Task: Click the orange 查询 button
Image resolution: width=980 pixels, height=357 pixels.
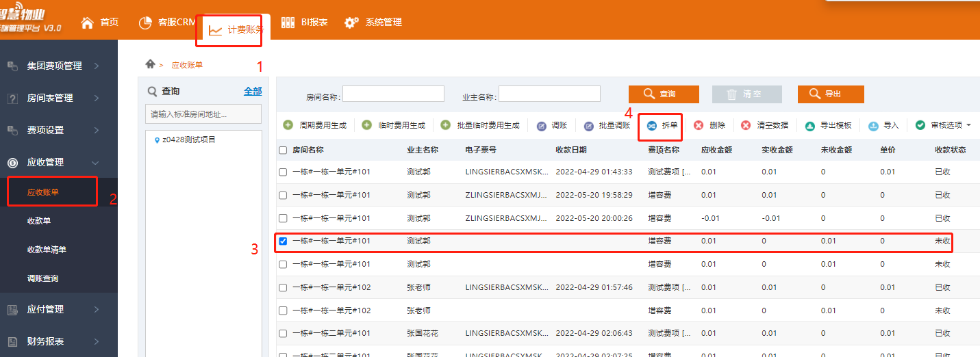Action: [664, 94]
